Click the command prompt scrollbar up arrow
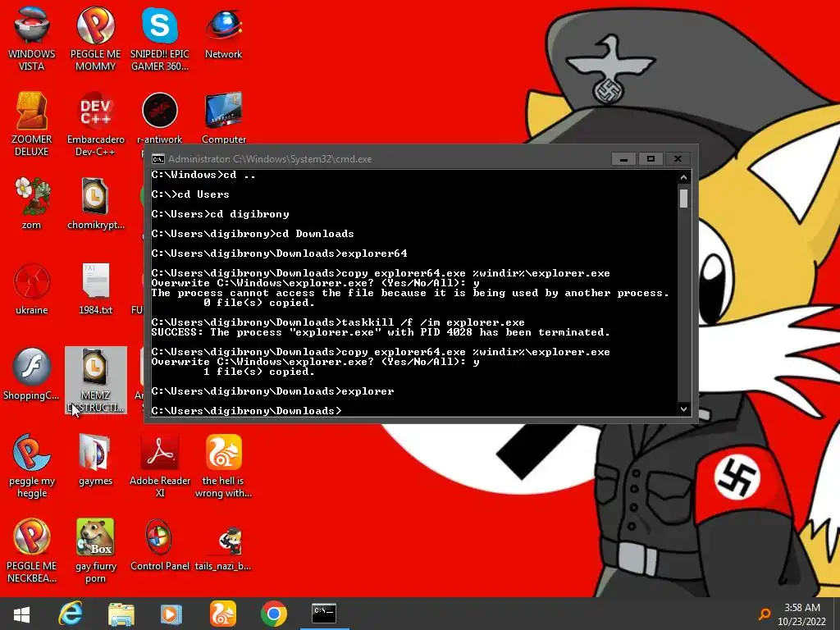The height and width of the screenshot is (630, 840). 683,177
